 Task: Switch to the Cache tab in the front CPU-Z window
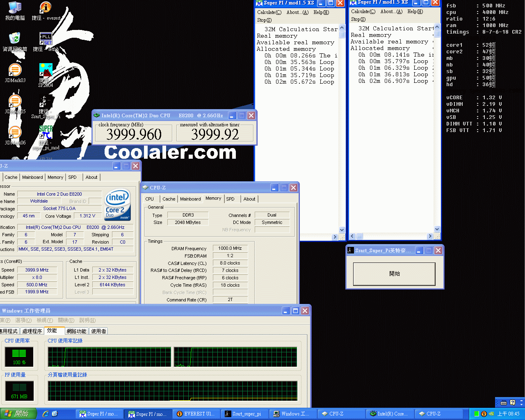(169, 199)
